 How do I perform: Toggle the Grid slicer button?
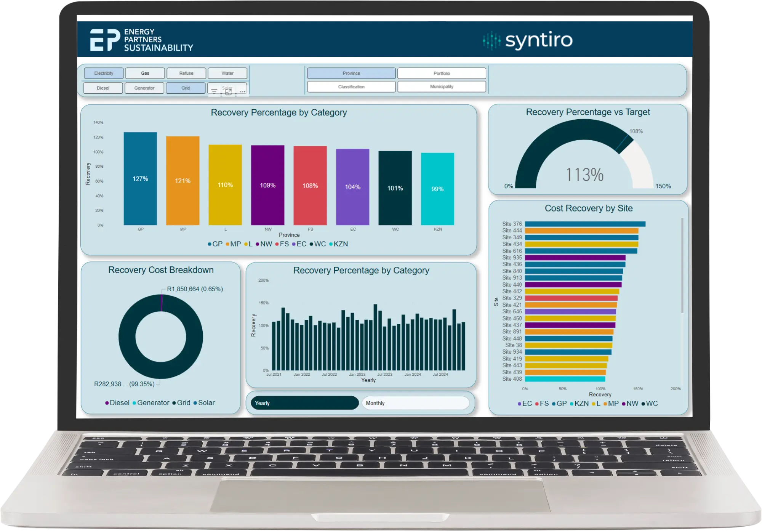click(x=186, y=88)
